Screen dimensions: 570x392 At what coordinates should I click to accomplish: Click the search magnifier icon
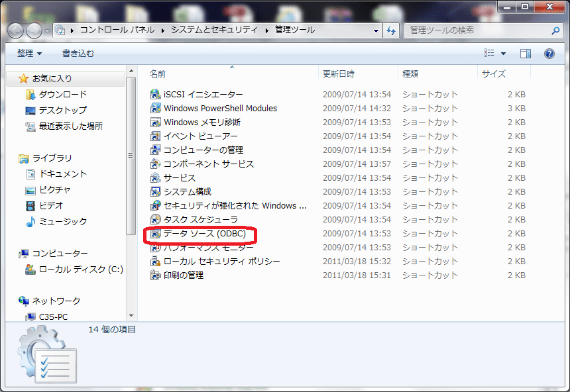click(x=555, y=30)
